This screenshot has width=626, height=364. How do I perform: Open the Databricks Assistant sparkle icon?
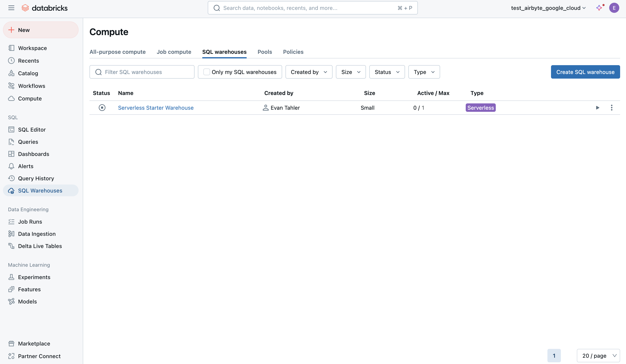(x=599, y=8)
